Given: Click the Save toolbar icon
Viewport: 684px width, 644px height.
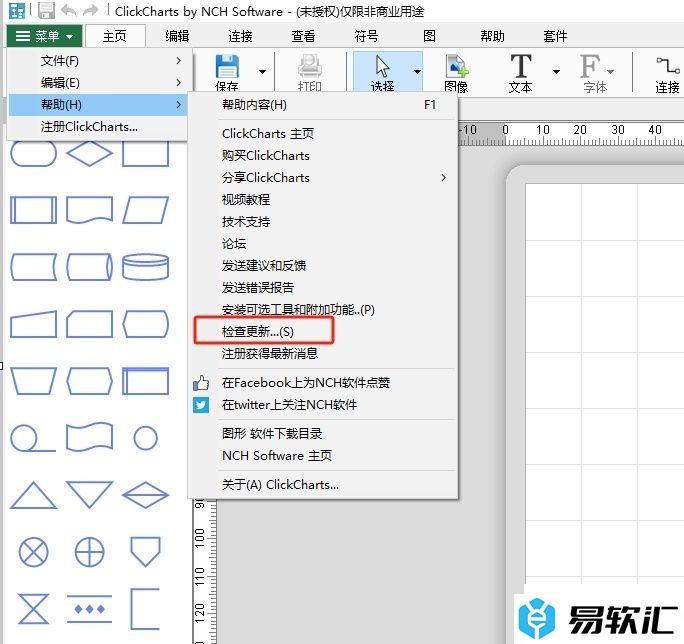Looking at the screenshot, I should (x=227, y=72).
